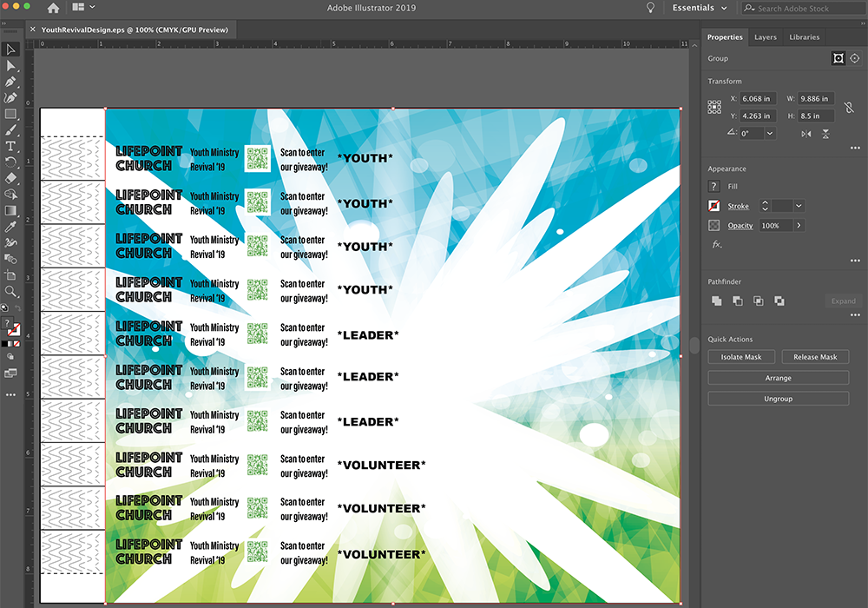Click the X position field

758,99
